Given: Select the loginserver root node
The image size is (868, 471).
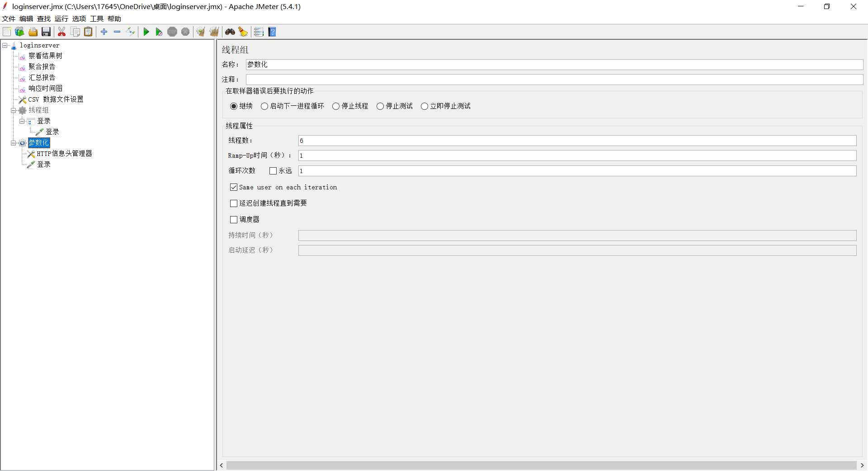Looking at the screenshot, I should pos(39,45).
